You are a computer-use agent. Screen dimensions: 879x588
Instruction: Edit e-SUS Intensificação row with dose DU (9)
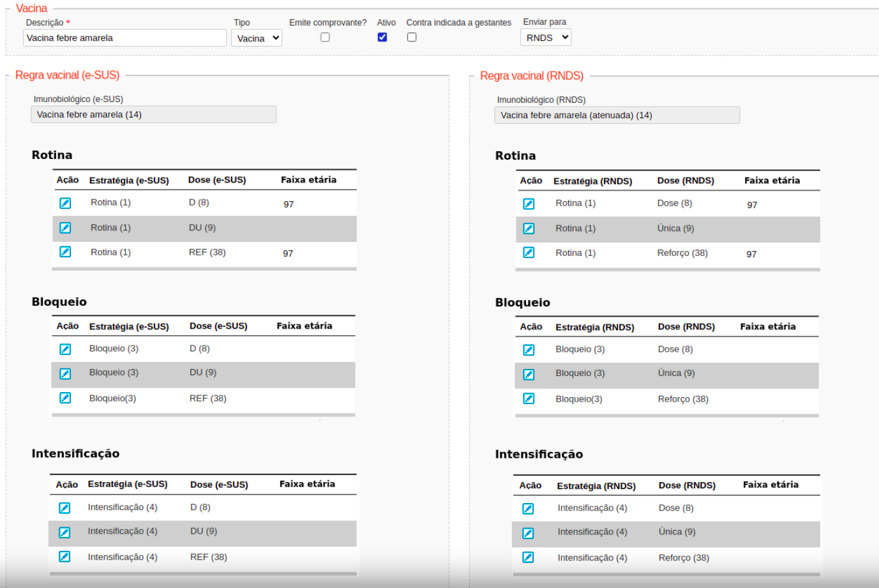click(64, 532)
